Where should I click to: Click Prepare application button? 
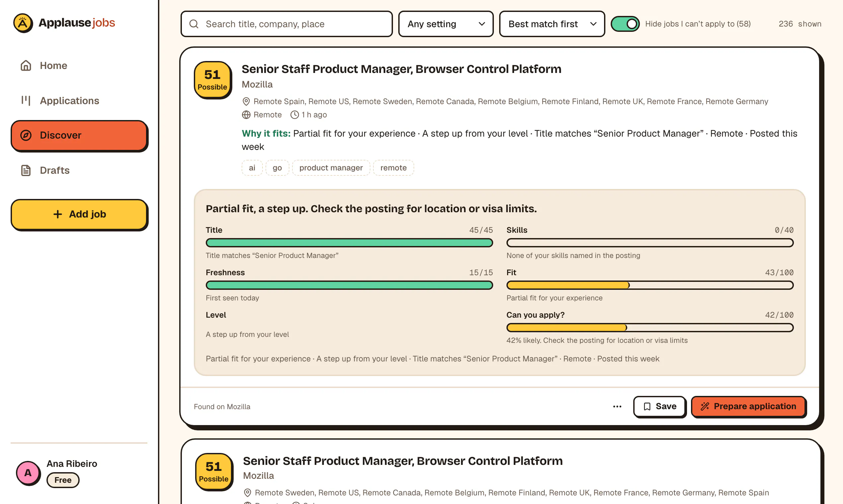tap(748, 407)
